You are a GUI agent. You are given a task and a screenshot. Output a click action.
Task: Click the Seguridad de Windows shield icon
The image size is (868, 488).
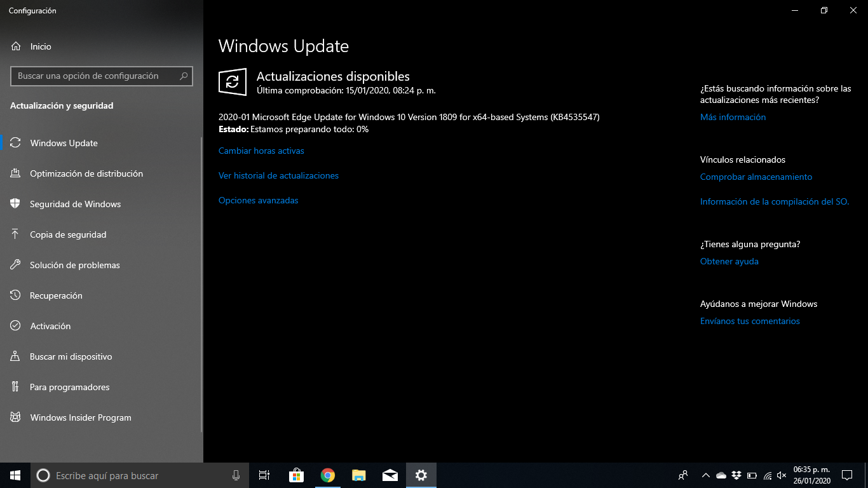click(16, 204)
